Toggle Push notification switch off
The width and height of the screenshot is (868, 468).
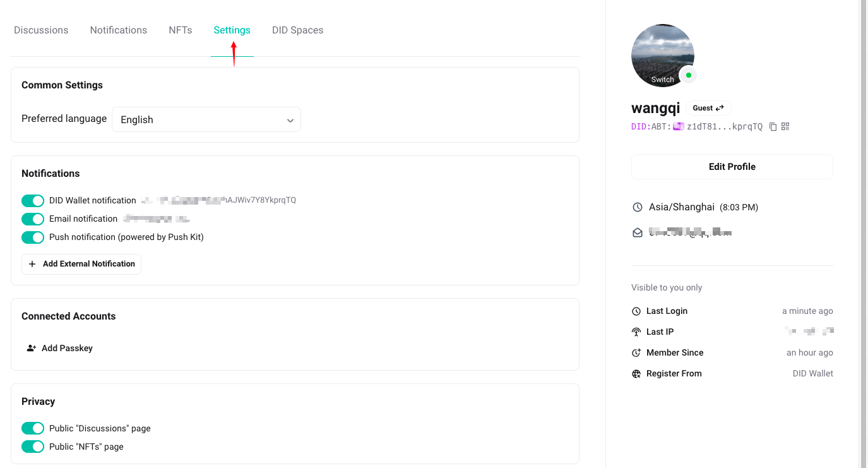33,237
